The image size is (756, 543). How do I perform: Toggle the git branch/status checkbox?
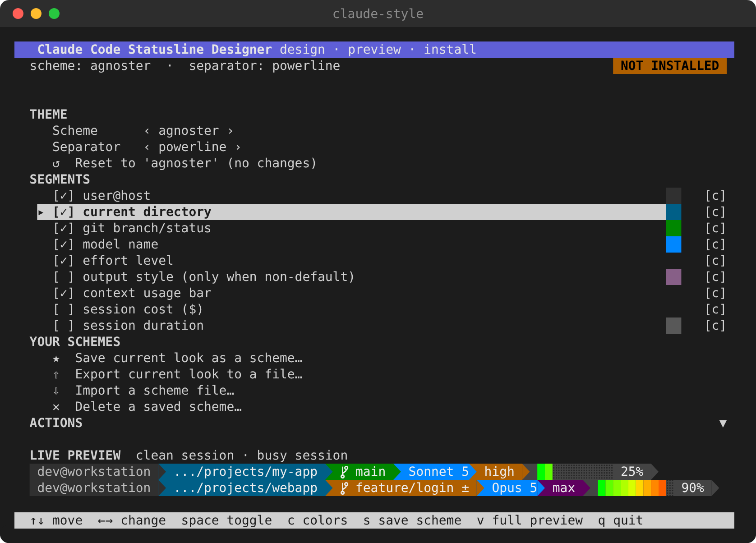64,228
